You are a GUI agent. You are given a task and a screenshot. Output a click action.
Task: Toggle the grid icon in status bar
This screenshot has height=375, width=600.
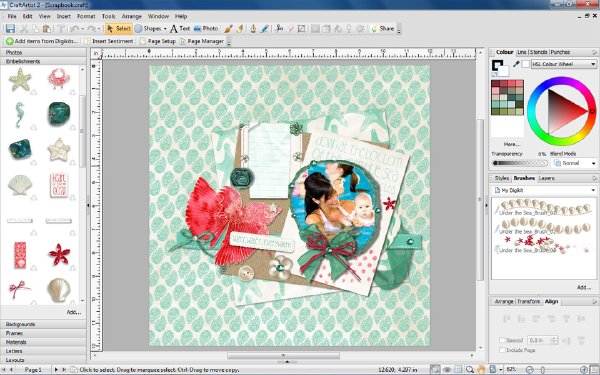click(x=458, y=370)
